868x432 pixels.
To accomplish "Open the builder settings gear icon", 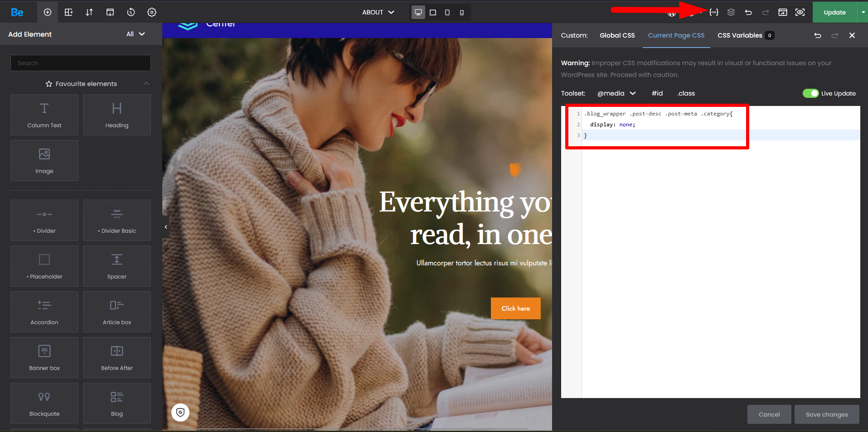I will pyautogui.click(x=152, y=12).
